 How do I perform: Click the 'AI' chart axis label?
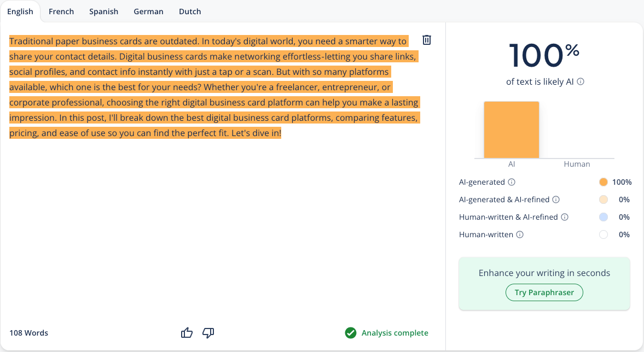[x=512, y=164]
